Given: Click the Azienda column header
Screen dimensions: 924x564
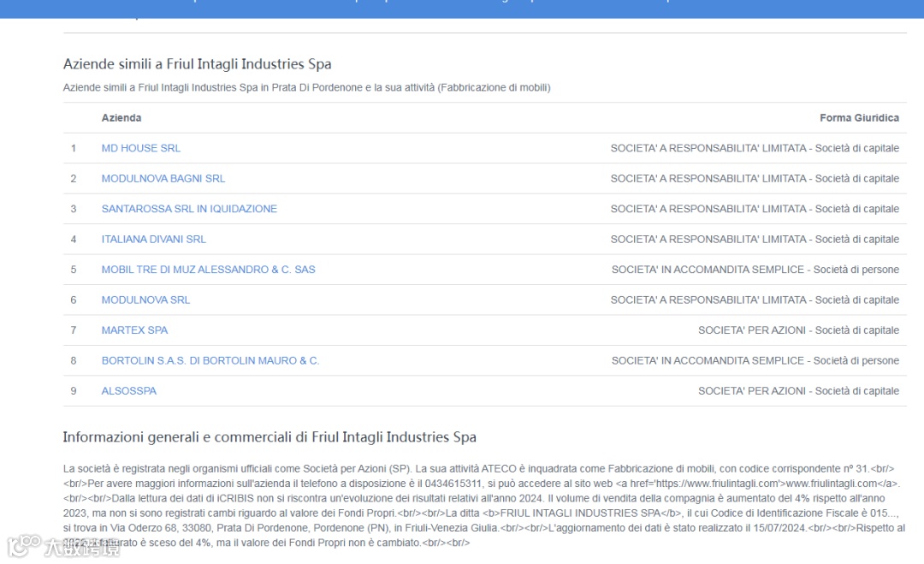Looking at the screenshot, I should click(121, 118).
